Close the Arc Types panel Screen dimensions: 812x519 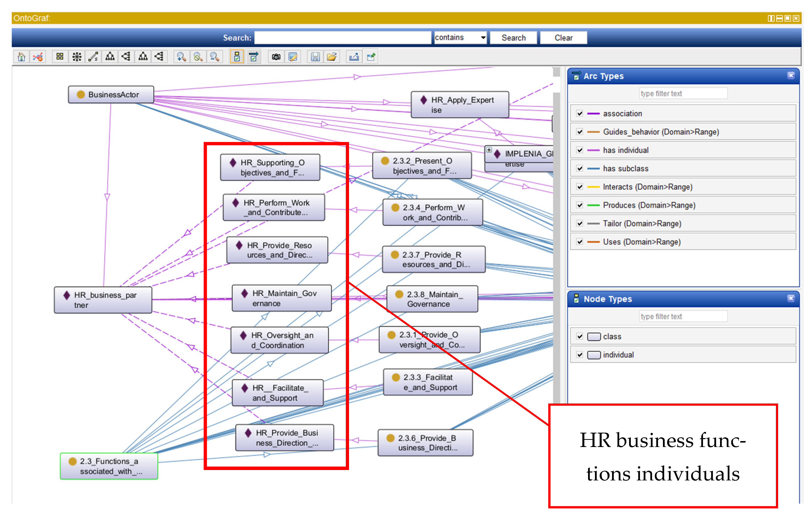[791, 76]
